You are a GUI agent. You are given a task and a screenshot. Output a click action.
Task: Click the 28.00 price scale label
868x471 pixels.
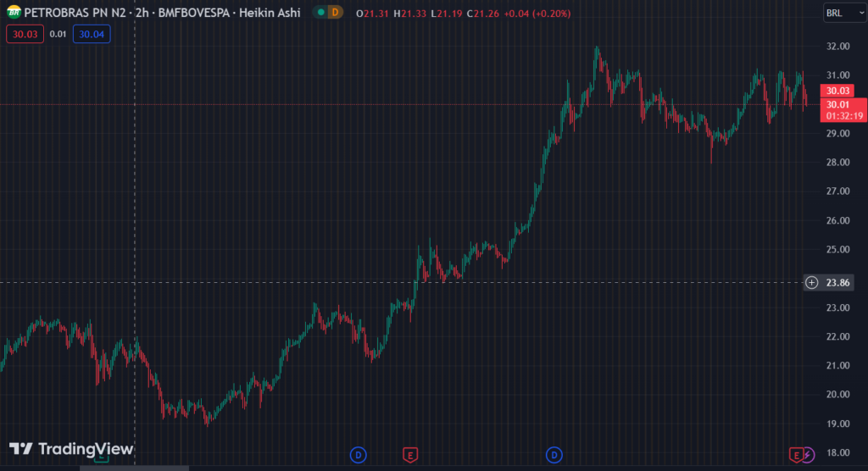pos(837,162)
